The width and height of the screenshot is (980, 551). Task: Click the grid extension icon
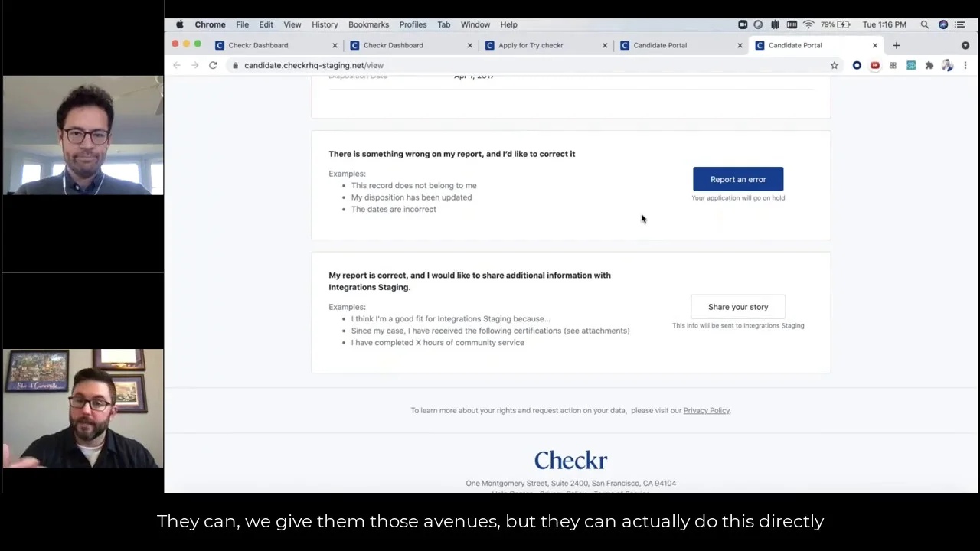893,65
